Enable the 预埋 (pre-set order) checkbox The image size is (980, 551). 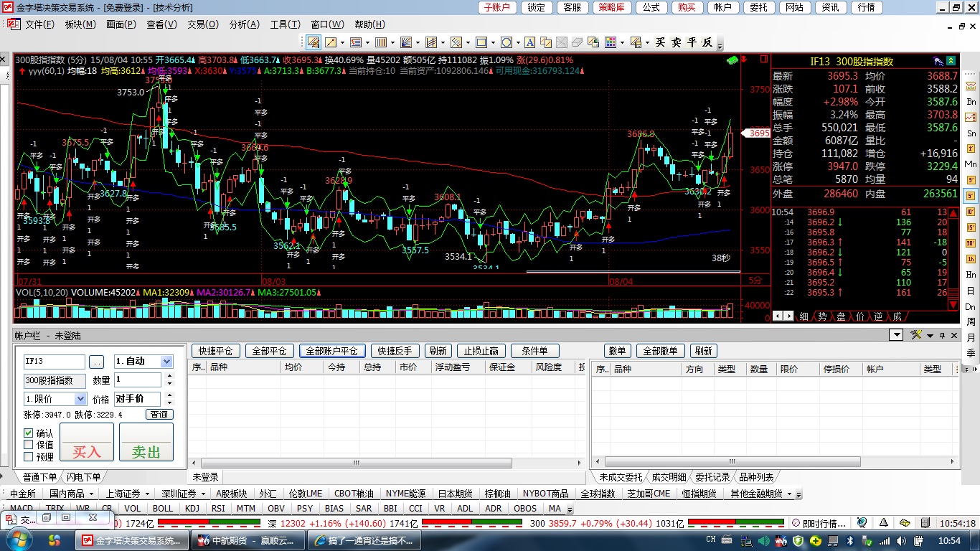point(29,456)
